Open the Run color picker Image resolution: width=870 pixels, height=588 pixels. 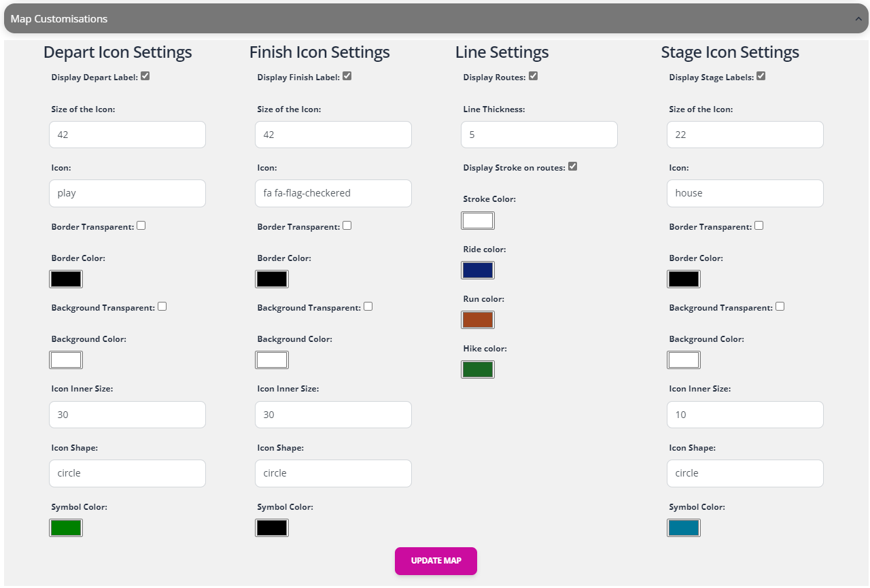(x=478, y=319)
